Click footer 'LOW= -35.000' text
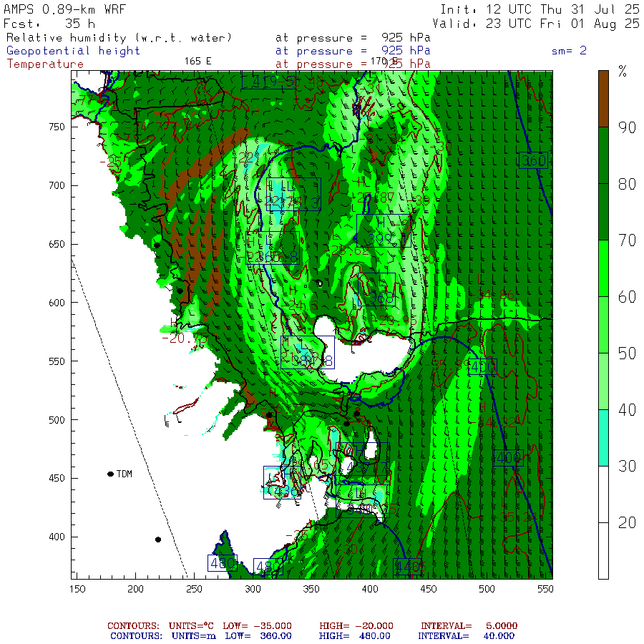644x644 pixels. coord(257,626)
